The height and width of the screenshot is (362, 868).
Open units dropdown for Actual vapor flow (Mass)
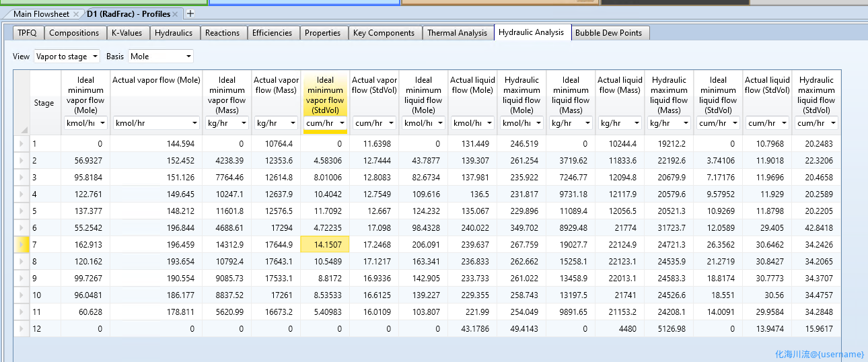276,123
